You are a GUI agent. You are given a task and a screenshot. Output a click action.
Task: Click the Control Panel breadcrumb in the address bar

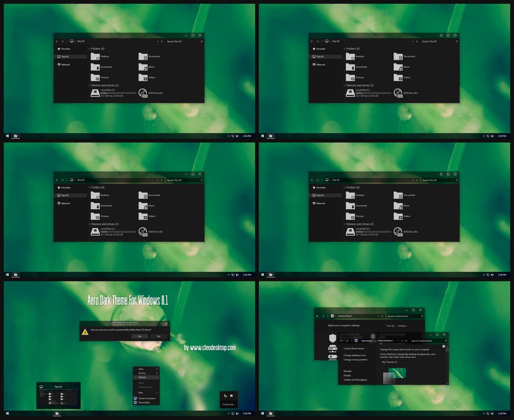tap(345, 316)
